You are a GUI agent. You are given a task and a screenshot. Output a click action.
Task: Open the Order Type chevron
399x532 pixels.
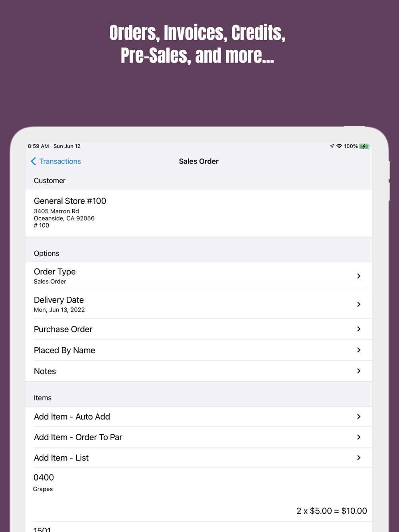pyautogui.click(x=359, y=276)
